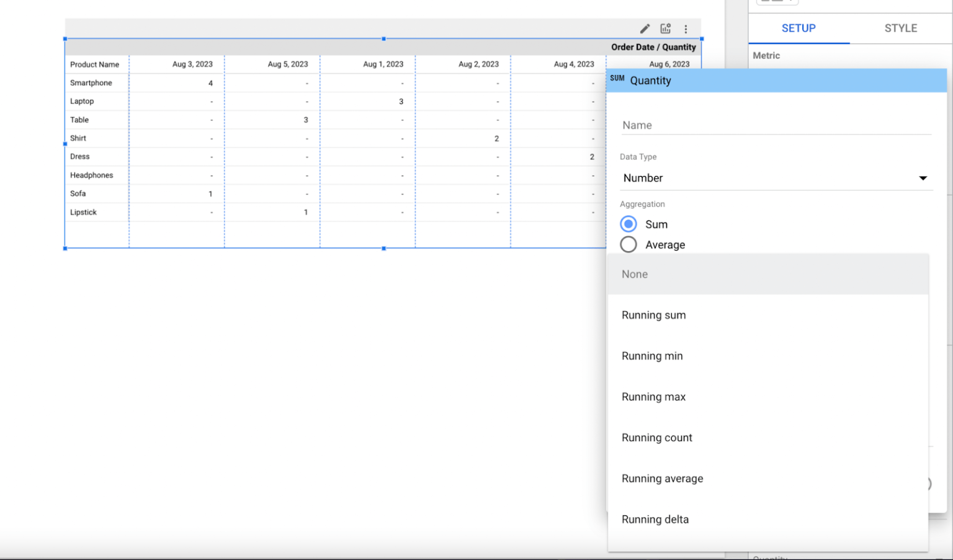Switch to the STYLE tab
953x560 pixels.
[900, 28]
